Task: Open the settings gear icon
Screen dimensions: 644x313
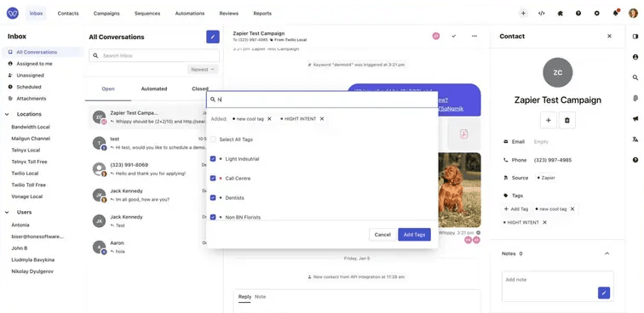Action: [597, 13]
